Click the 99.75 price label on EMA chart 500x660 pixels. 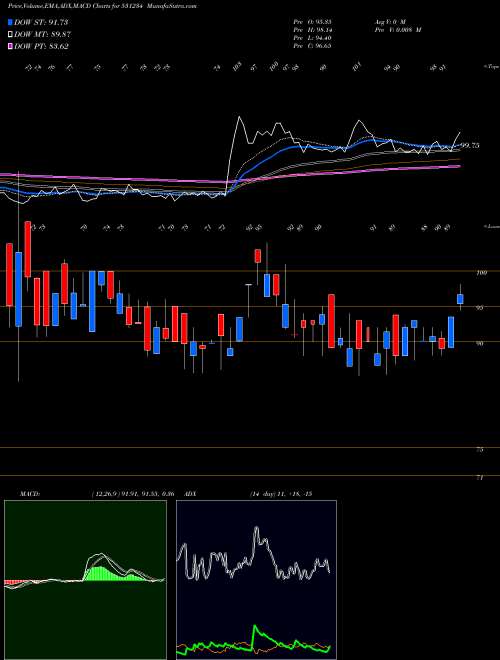(x=470, y=146)
